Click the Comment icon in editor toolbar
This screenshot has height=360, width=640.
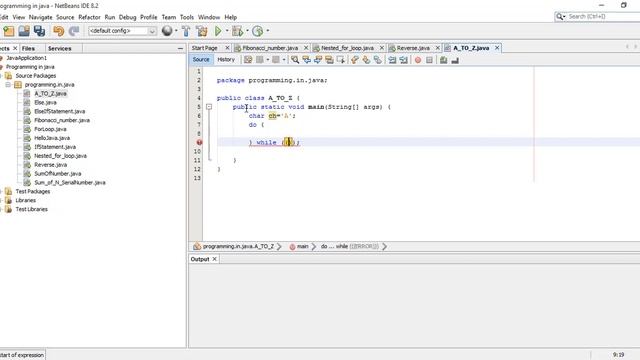tap(444, 60)
